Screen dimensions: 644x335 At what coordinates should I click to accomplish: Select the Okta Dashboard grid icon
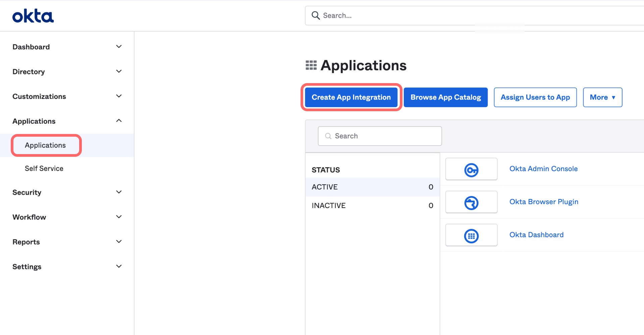471,235
